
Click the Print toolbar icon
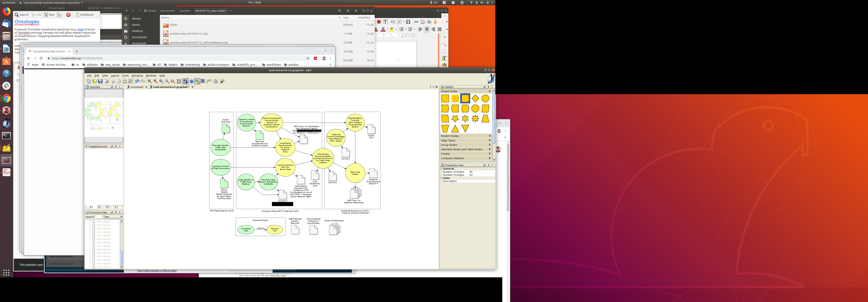pos(106,81)
